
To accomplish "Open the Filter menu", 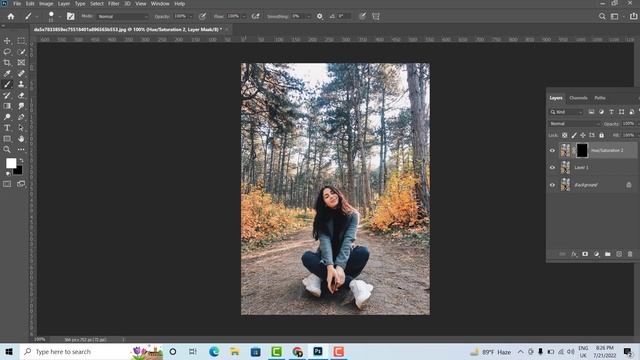I will [x=113, y=4].
